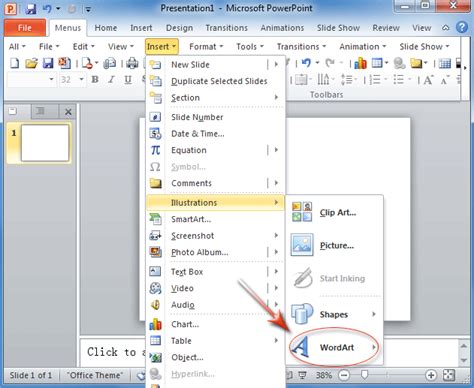Choose SmartArt... from the Insert menu

(215, 219)
